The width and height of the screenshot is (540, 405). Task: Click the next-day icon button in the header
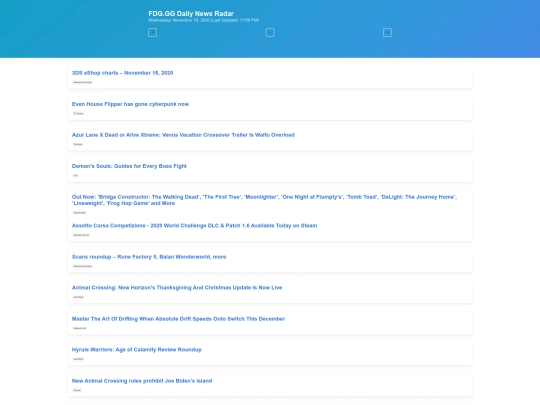tap(387, 32)
